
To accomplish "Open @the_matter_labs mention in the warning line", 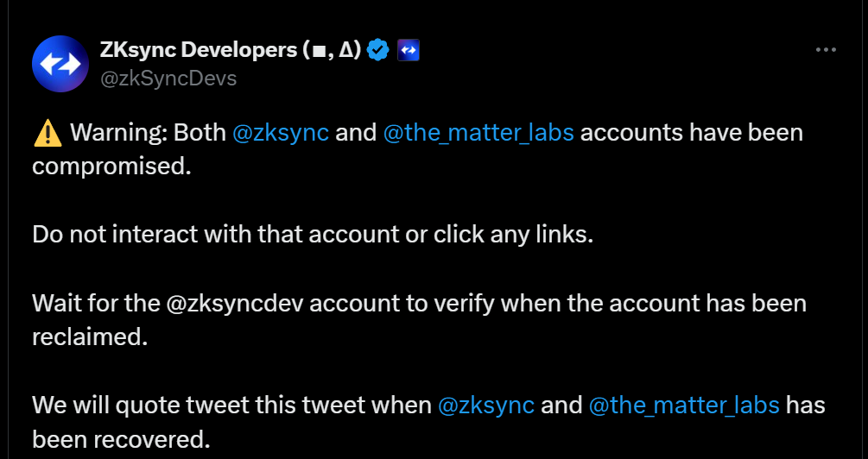I will tap(478, 133).
